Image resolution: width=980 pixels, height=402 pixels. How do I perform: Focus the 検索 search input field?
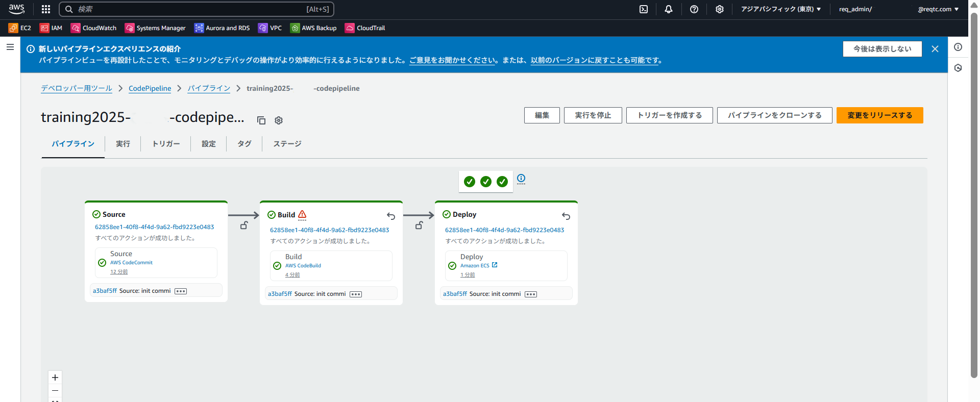point(197,9)
